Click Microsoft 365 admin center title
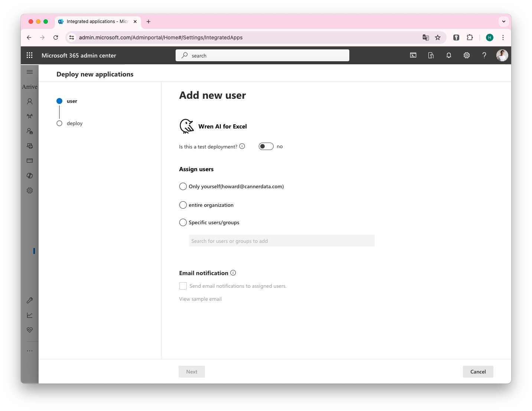 79,55
